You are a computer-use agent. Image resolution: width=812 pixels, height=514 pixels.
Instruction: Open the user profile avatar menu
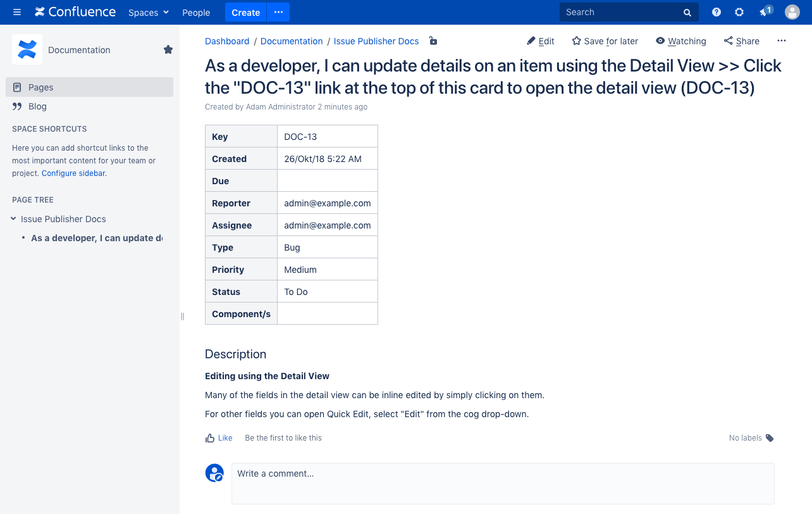pos(792,12)
